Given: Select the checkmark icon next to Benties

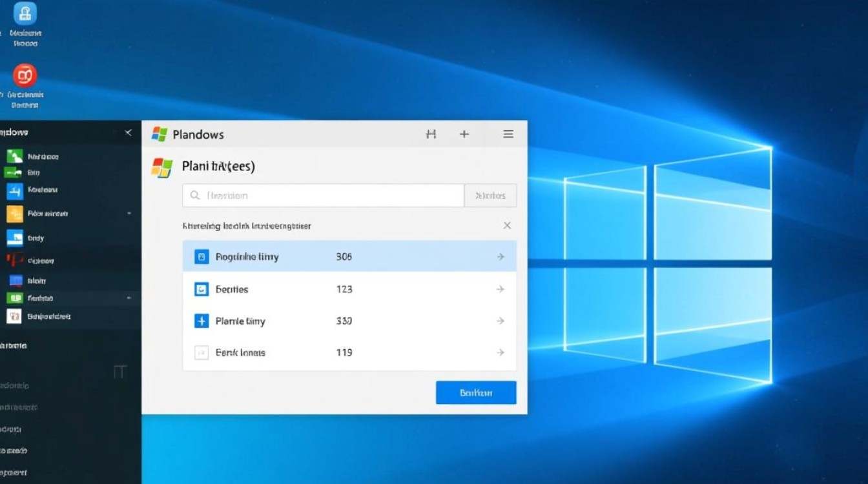Looking at the screenshot, I should [x=201, y=289].
